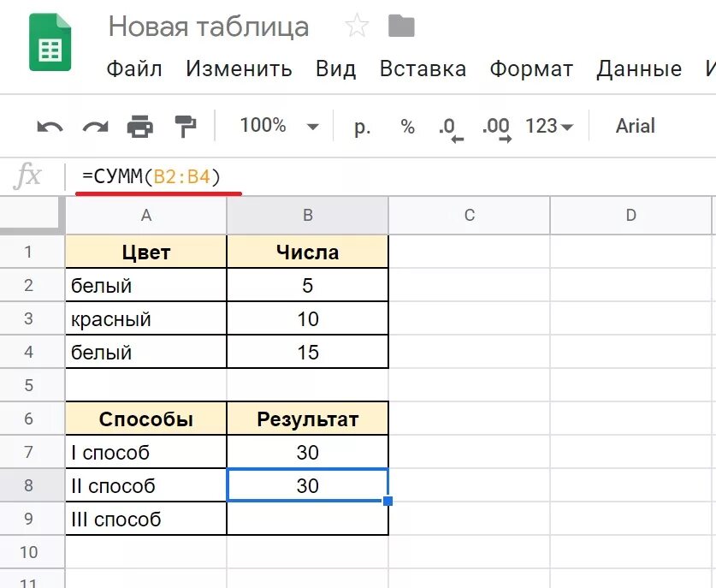Open the Вставка menu
Viewport: 716px width, 588px height.
point(423,69)
